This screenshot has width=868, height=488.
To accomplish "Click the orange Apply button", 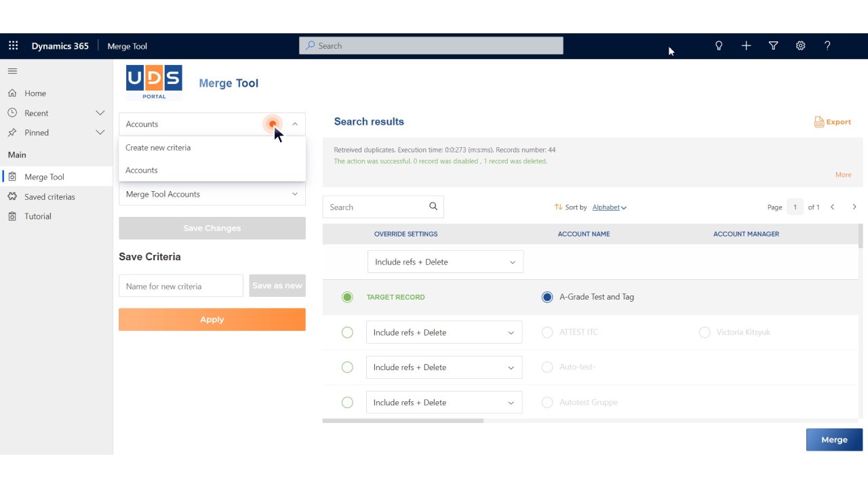I will pos(212,319).
